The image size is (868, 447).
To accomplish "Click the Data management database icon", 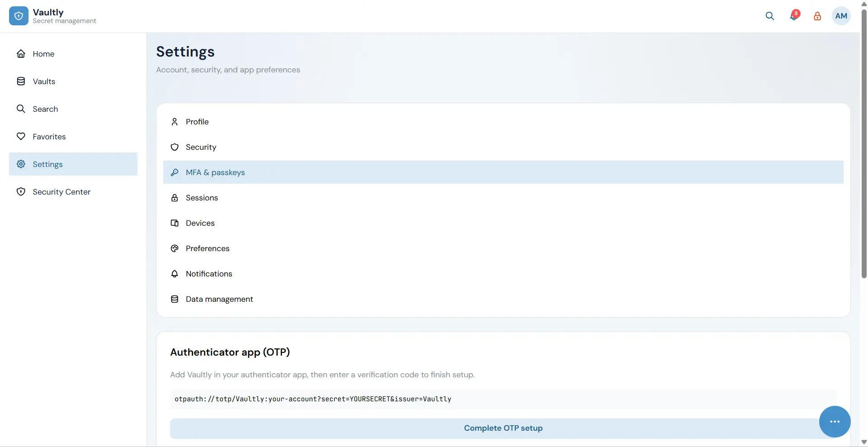I will pos(175,299).
